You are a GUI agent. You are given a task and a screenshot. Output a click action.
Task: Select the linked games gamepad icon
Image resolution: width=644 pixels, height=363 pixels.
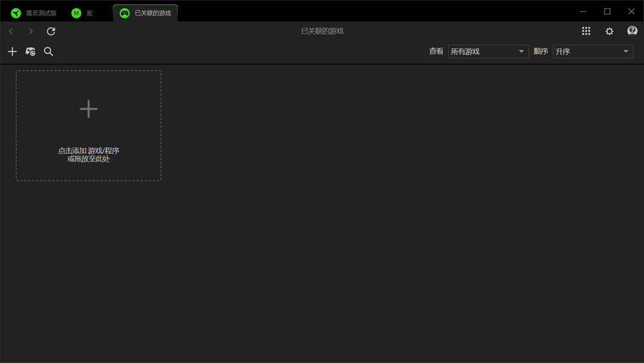point(125,12)
